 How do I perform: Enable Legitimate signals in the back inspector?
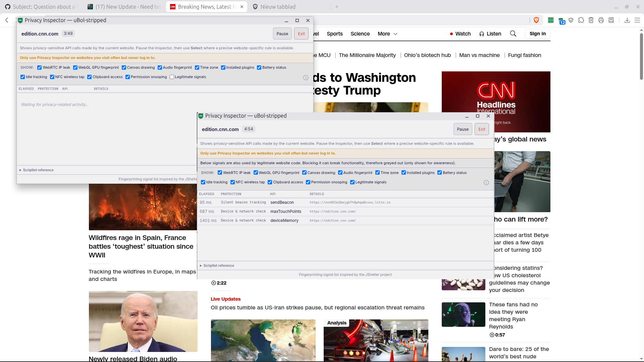click(x=172, y=77)
